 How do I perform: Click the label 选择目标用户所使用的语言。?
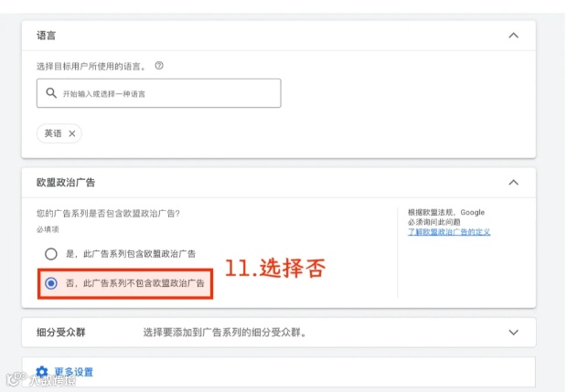(x=91, y=66)
